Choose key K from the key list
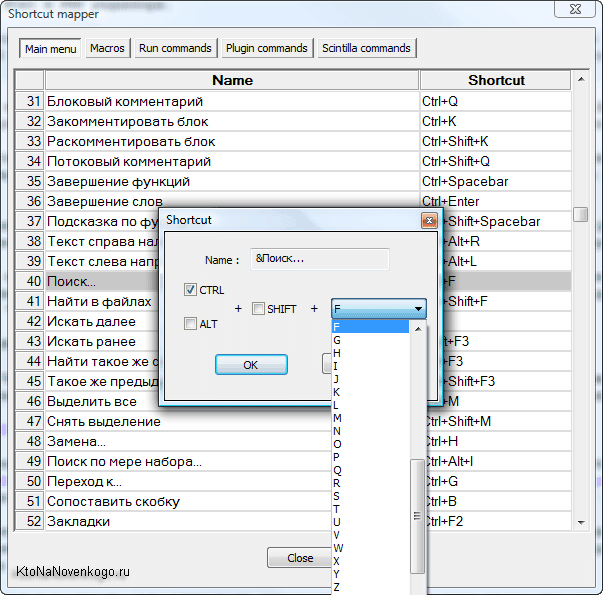The width and height of the screenshot is (603, 595). point(370,392)
